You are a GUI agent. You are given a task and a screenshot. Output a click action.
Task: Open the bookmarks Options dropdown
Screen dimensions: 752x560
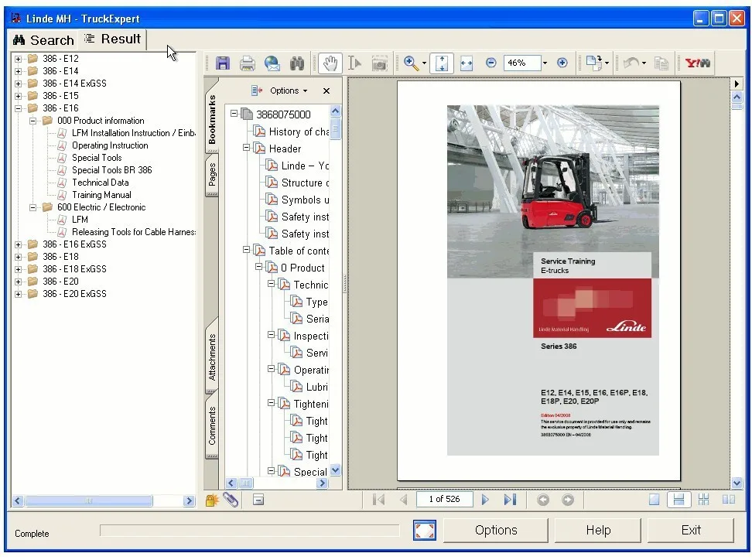tap(289, 90)
